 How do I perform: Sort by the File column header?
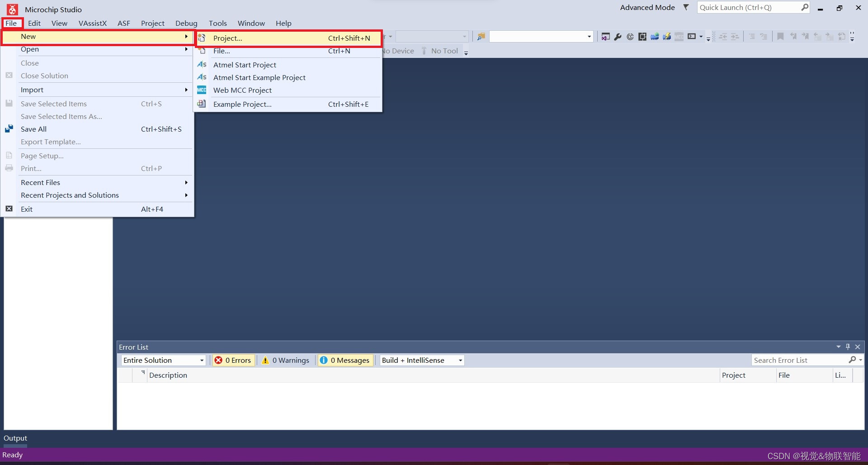(x=804, y=375)
